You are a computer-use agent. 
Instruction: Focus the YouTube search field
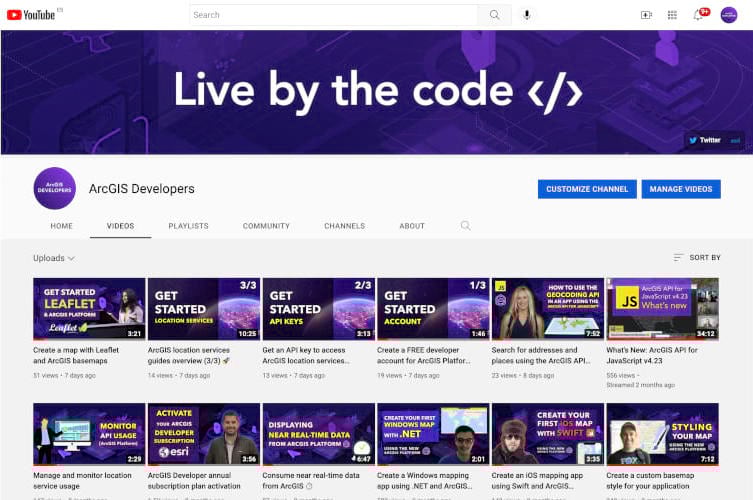(x=334, y=15)
